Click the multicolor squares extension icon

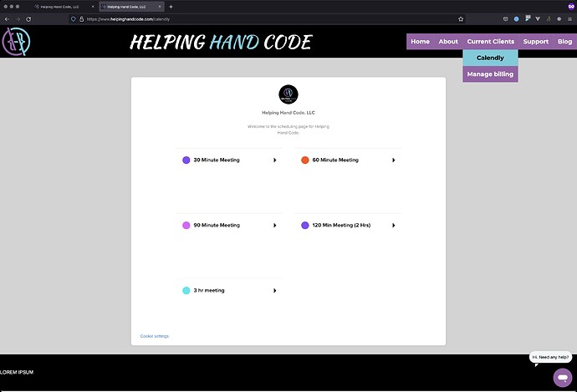point(528,18)
